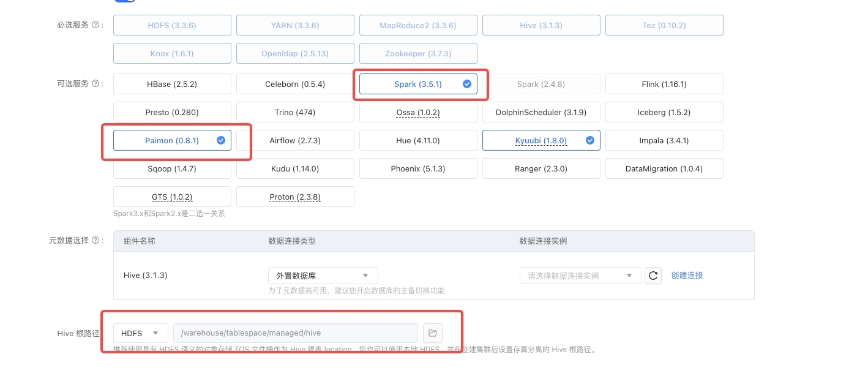868x376 pixels.
Task: Enable the Phoenix (5.1.3) service
Action: pyautogui.click(x=418, y=168)
